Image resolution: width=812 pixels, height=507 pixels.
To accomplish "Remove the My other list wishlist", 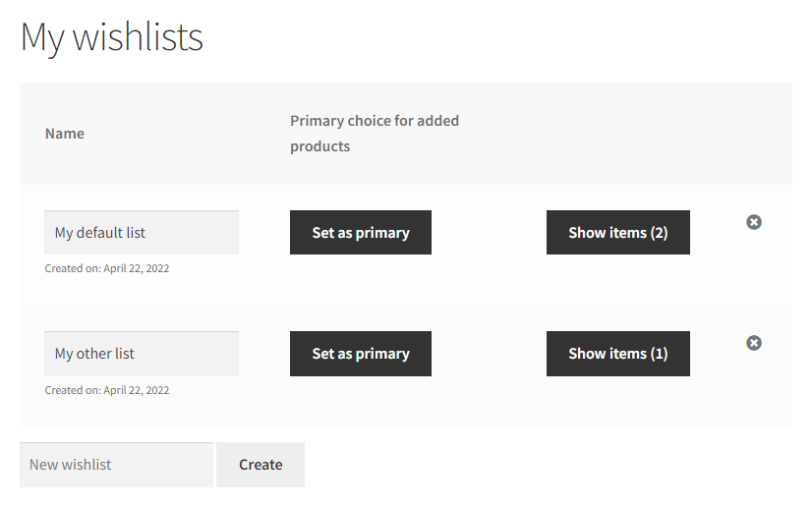I will coord(754,343).
